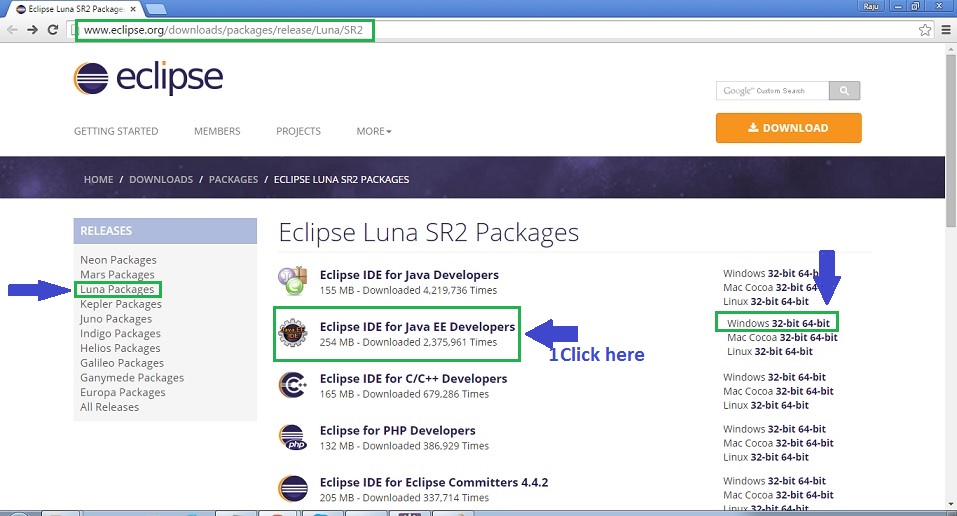Open the GETTING STARTED menu

pyautogui.click(x=116, y=131)
